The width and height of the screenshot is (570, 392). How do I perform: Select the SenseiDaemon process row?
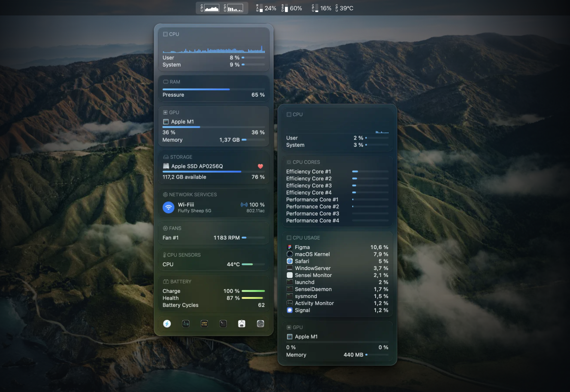[x=337, y=289]
